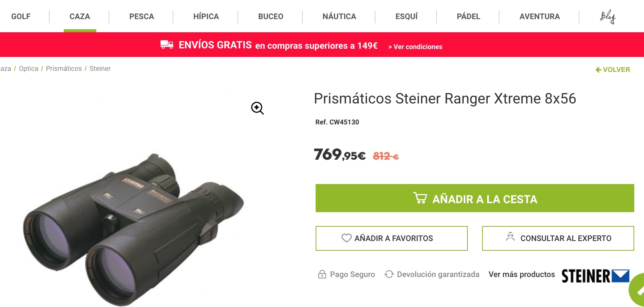Viewport: 644px width, 307px height.
Task: Click Steiner breadcrumb link
Action: [100, 69]
